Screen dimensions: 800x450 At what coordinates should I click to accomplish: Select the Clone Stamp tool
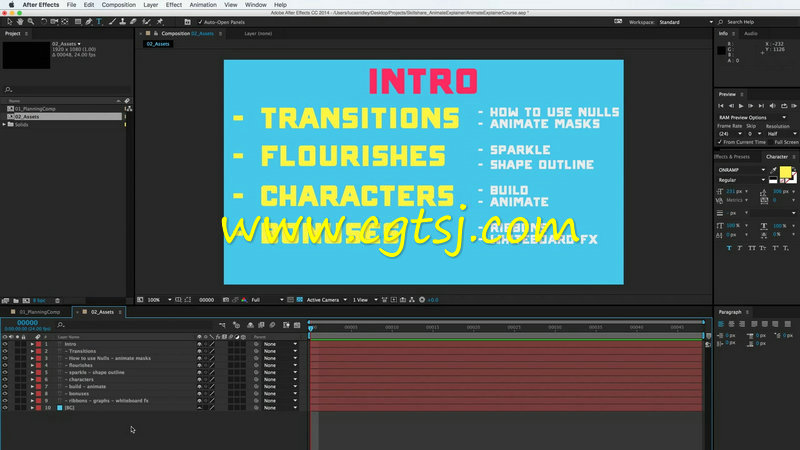tap(122, 22)
